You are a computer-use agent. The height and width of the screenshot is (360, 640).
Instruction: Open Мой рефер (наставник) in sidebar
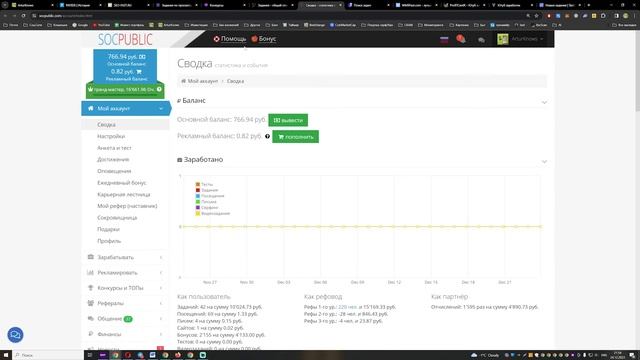127,206
